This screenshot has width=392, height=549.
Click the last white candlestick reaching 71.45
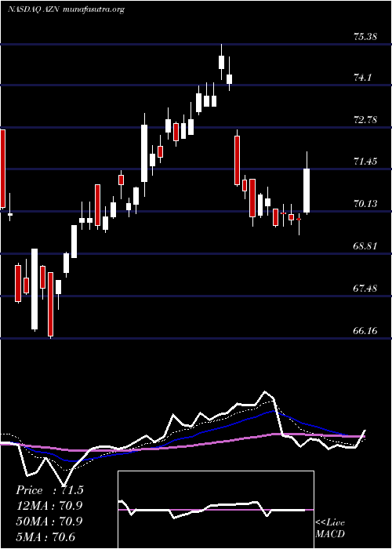[x=307, y=191]
